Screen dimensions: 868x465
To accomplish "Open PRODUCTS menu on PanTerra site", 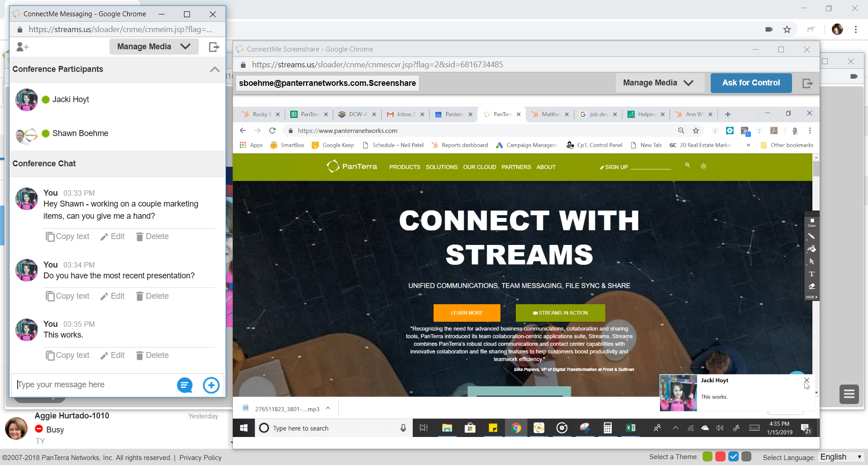I will click(x=405, y=167).
